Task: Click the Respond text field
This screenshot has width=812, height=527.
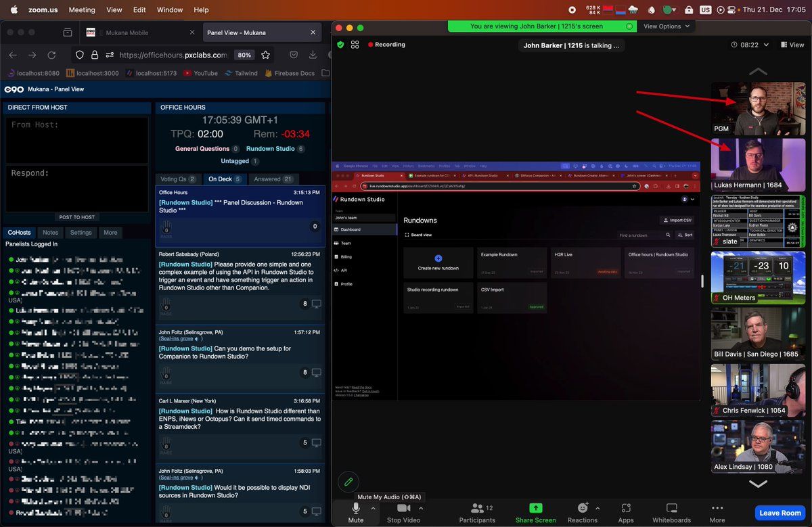Action: pyautogui.click(x=77, y=188)
